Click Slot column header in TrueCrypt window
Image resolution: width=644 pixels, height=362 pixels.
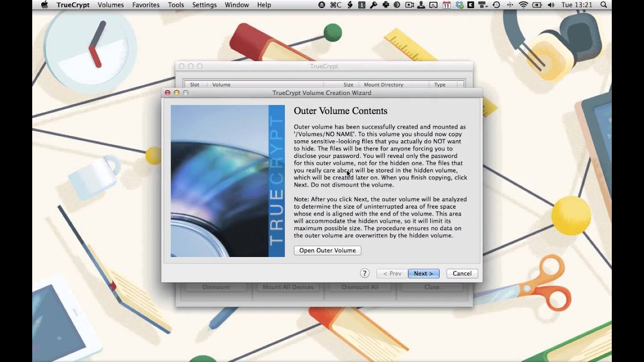click(195, 84)
